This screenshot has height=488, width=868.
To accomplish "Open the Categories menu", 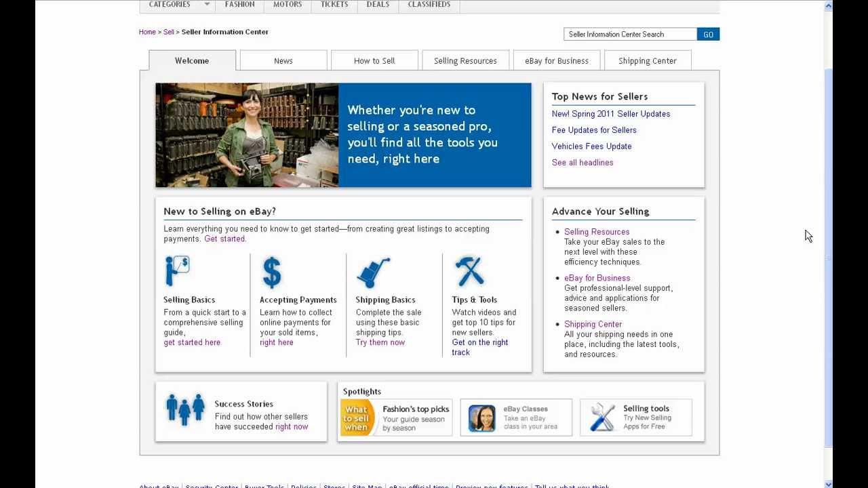I will (x=170, y=5).
